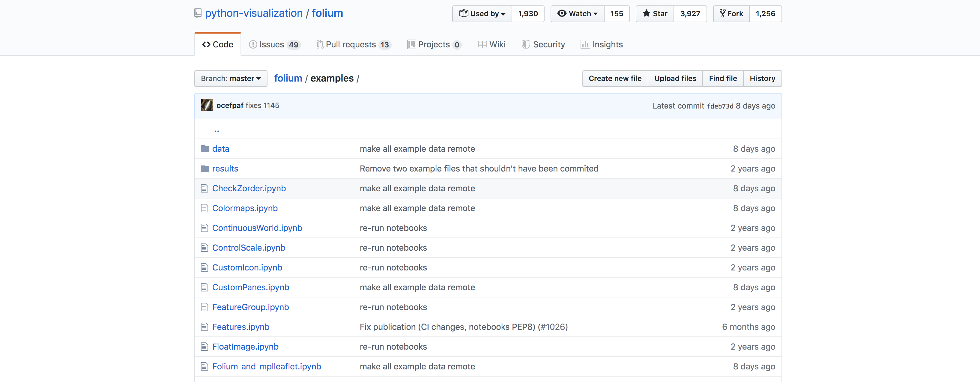
Task: Open 'Fix publication (CI changes...' commit message
Action: click(x=464, y=327)
